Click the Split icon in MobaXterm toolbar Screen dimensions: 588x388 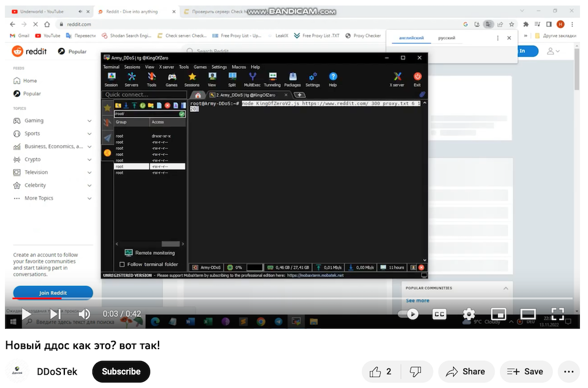tap(232, 79)
